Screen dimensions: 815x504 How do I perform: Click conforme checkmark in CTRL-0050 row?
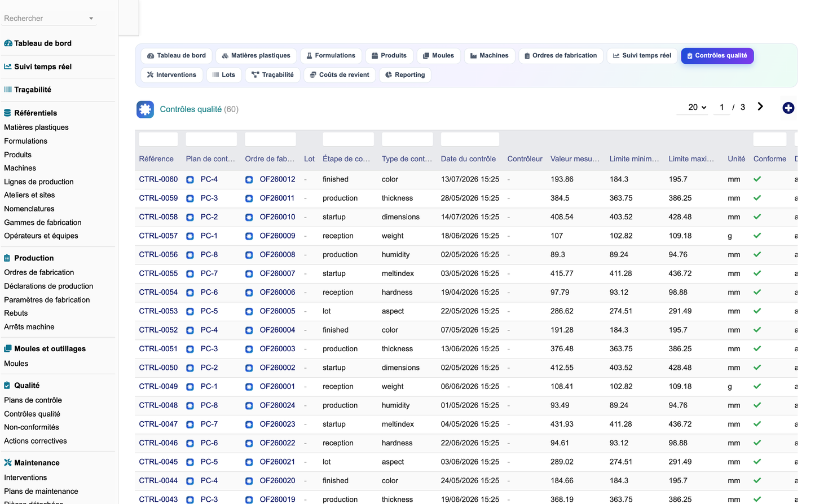tap(757, 368)
